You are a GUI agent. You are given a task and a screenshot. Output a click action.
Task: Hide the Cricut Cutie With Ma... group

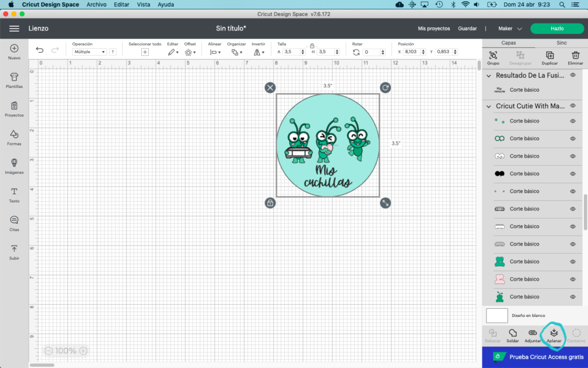coord(572,106)
